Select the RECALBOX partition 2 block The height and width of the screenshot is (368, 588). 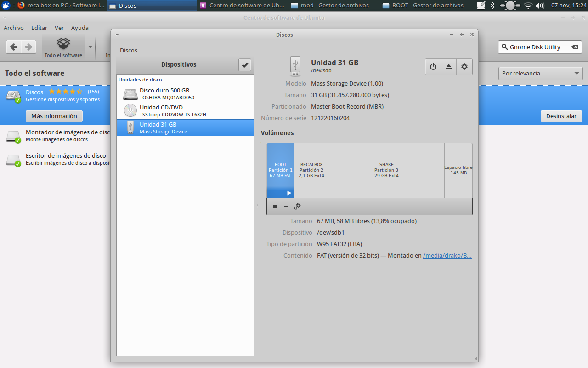coord(311,170)
